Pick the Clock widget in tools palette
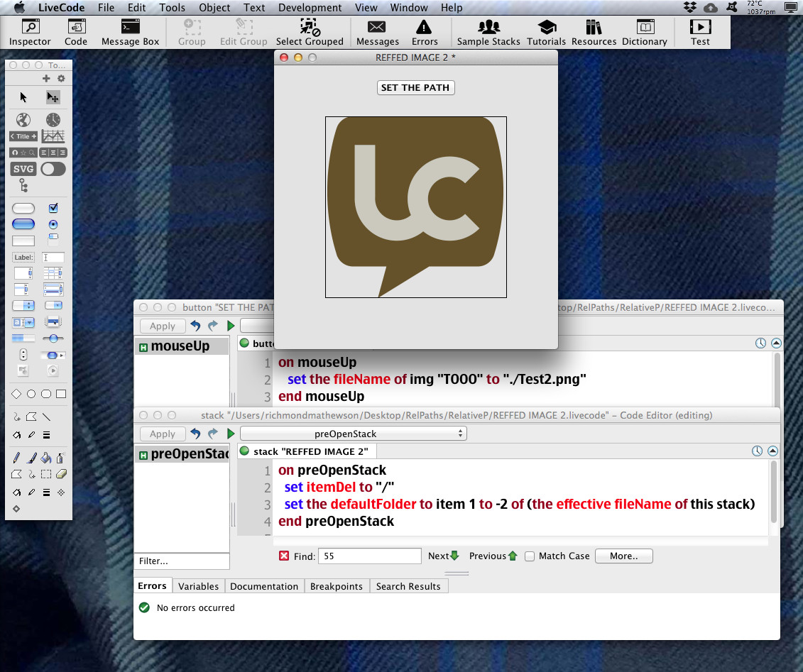 pos(53,120)
